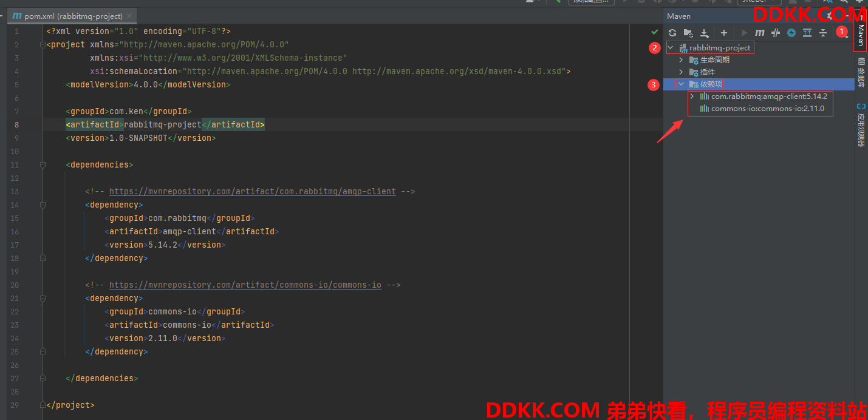
Task: Open Maven tool window side tab
Action: (x=861, y=33)
